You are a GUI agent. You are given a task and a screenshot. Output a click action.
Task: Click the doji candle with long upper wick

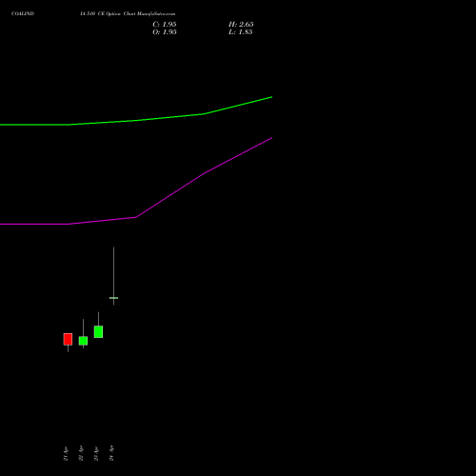[113, 298]
